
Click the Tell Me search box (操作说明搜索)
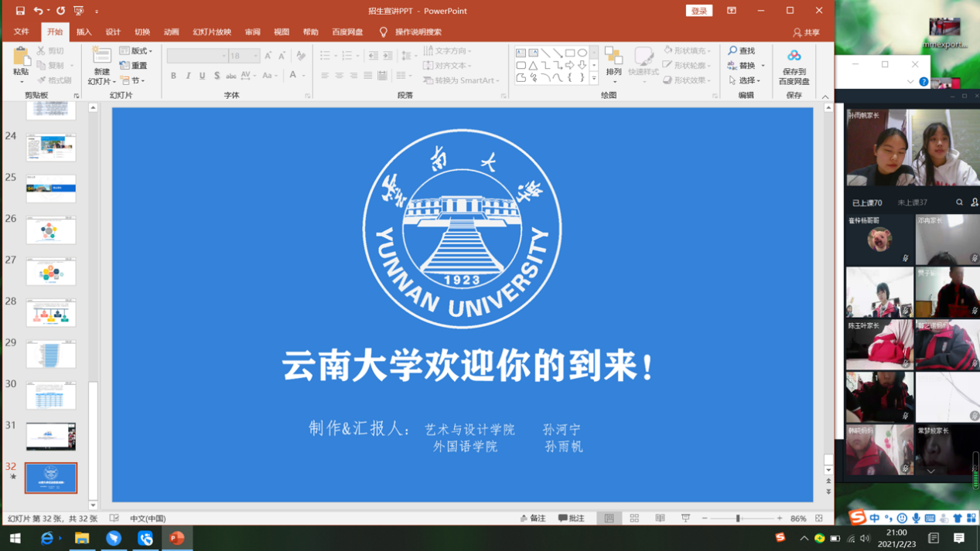(x=411, y=32)
